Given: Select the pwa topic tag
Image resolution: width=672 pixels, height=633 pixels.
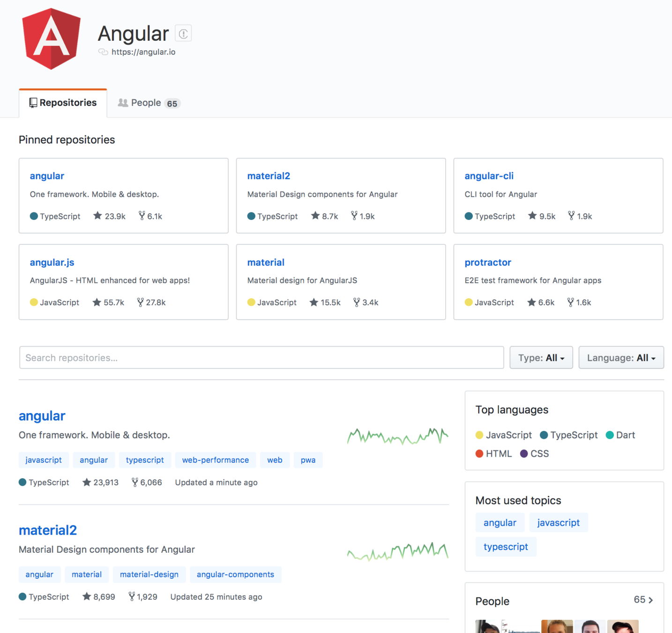Looking at the screenshot, I should pyautogui.click(x=308, y=460).
